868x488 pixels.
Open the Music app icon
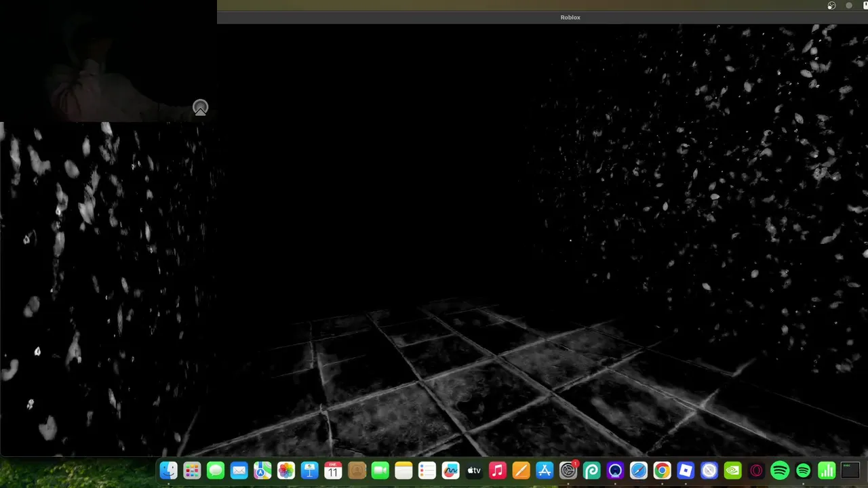pyautogui.click(x=498, y=470)
